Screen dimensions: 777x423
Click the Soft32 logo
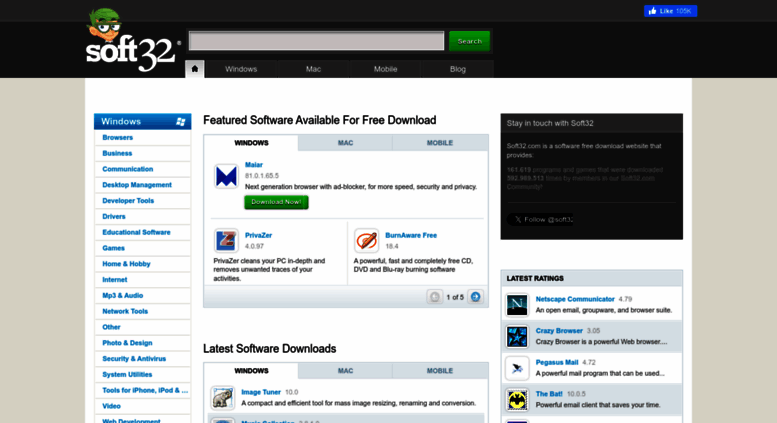click(132, 41)
